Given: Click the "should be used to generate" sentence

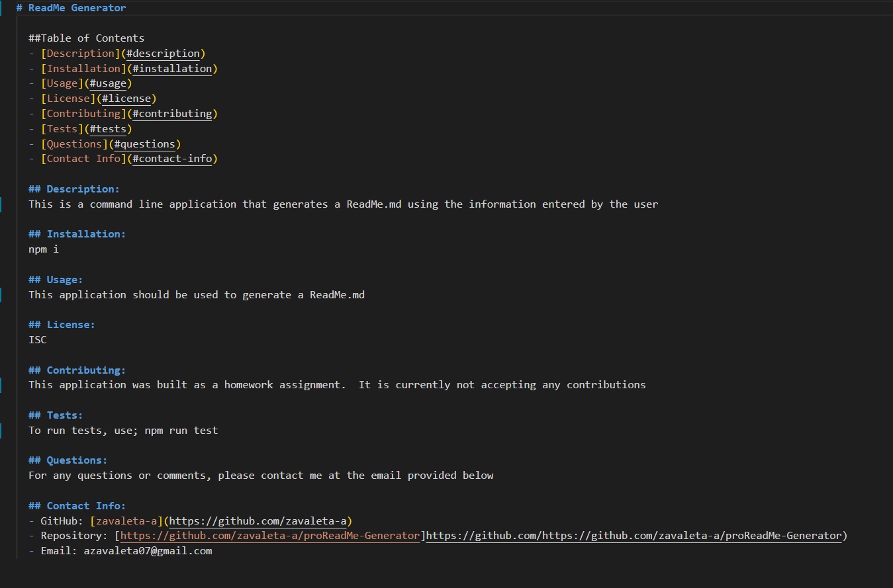Looking at the screenshot, I should click(x=197, y=295).
